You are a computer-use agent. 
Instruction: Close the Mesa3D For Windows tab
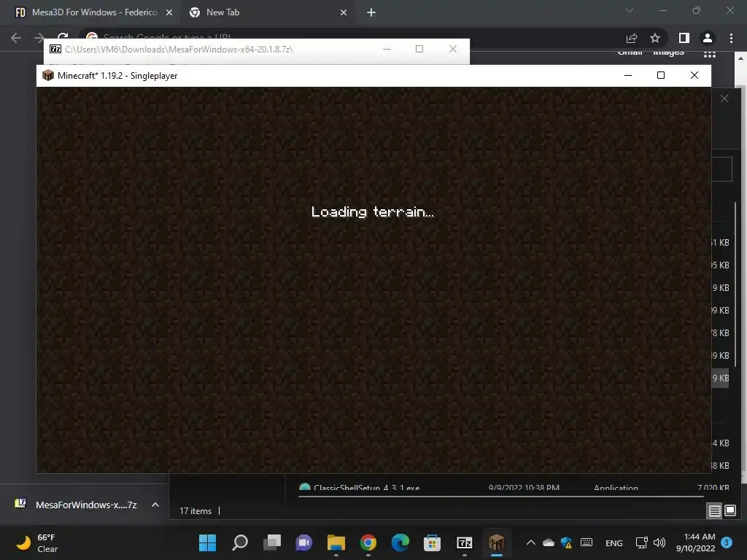(x=169, y=13)
